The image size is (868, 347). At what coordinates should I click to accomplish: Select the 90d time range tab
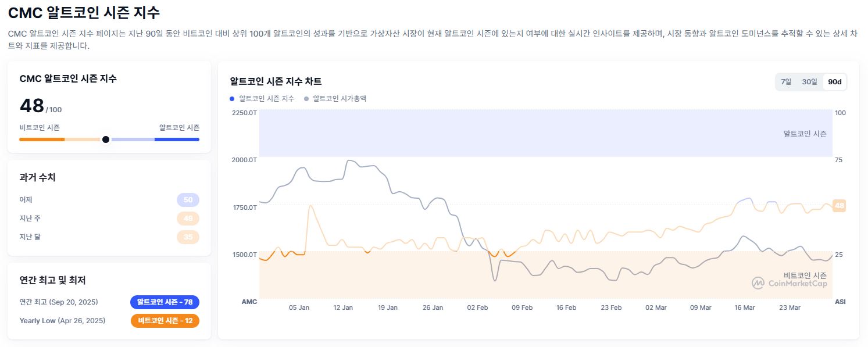834,82
